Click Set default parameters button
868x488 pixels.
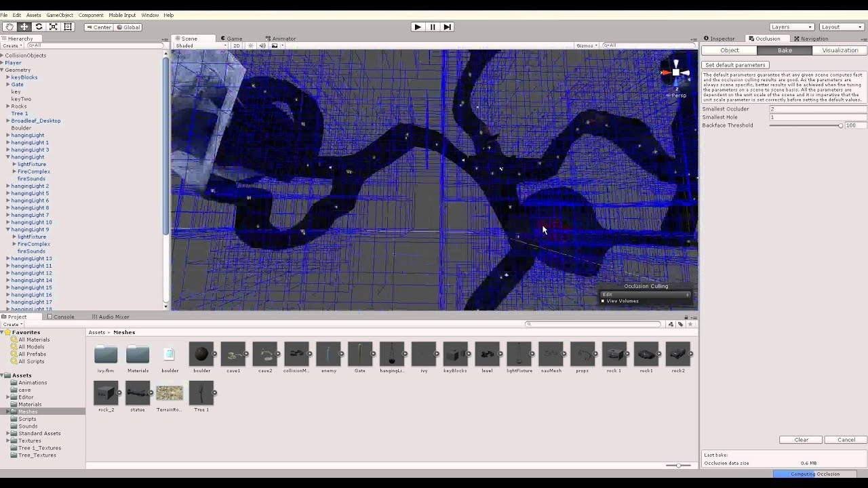[735, 65]
